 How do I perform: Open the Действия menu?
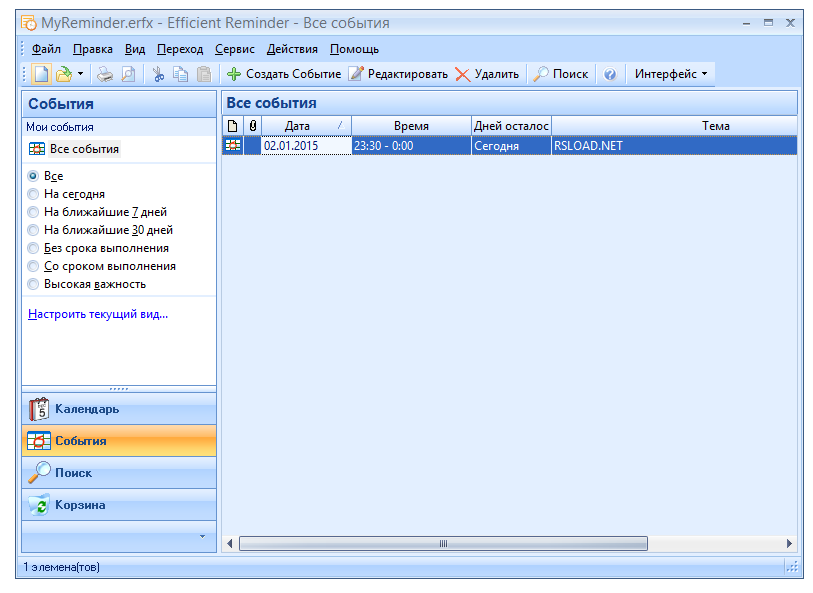[292, 49]
